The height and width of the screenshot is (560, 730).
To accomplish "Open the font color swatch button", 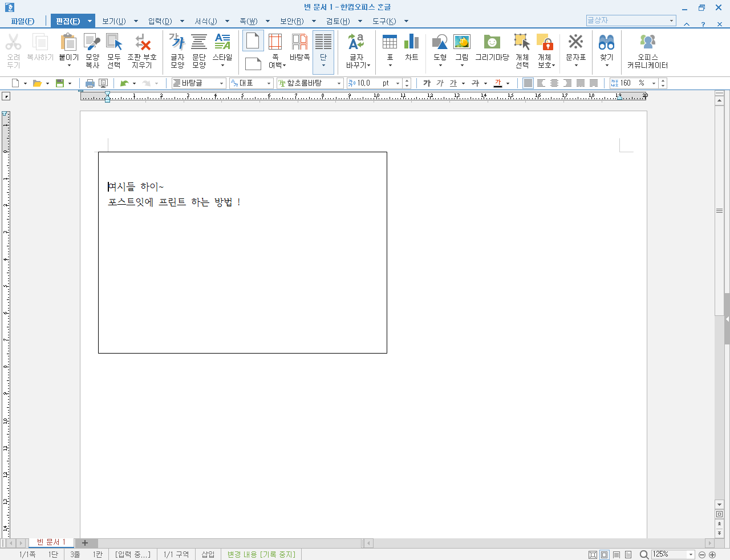I will click(498, 83).
